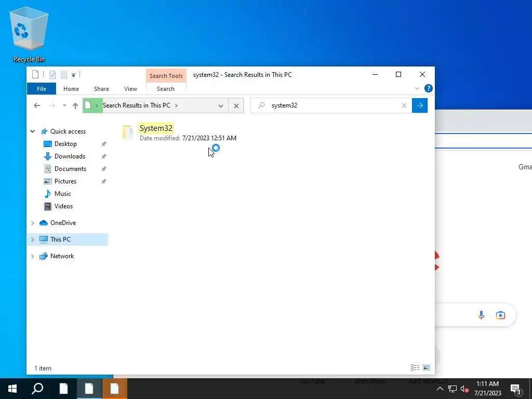The height and width of the screenshot is (399, 532).
Task: Open Pictures in Quick access
Action: 65,181
